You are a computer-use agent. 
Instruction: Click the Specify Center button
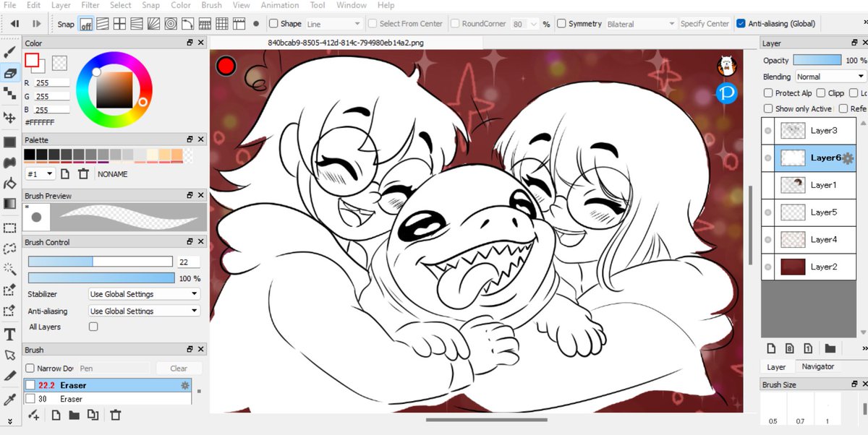point(705,22)
